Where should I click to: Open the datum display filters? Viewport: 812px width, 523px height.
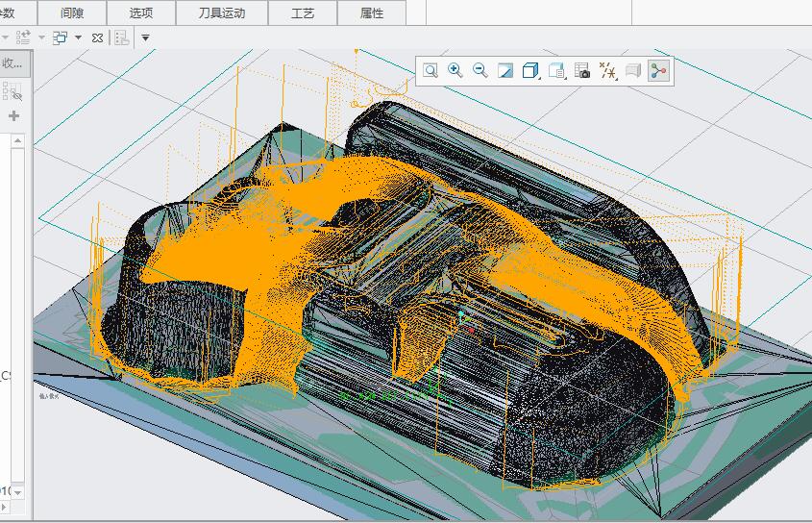click(x=607, y=70)
